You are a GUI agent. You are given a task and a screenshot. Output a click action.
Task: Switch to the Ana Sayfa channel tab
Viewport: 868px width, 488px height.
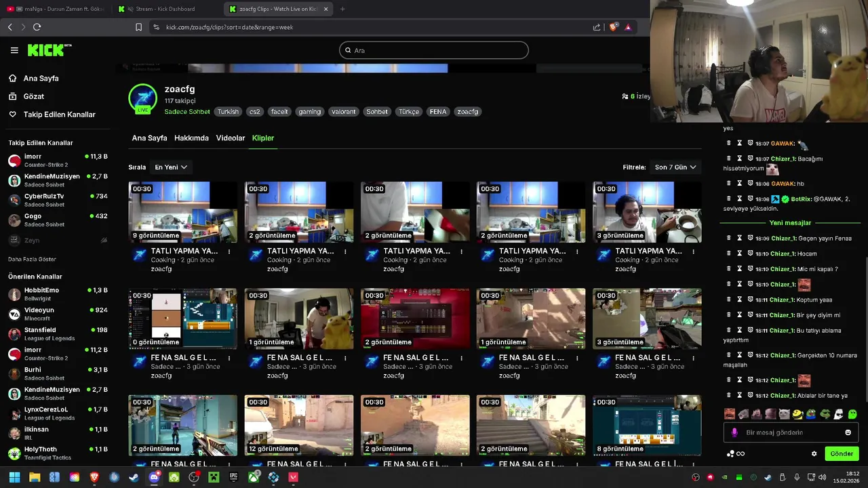click(x=149, y=138)
